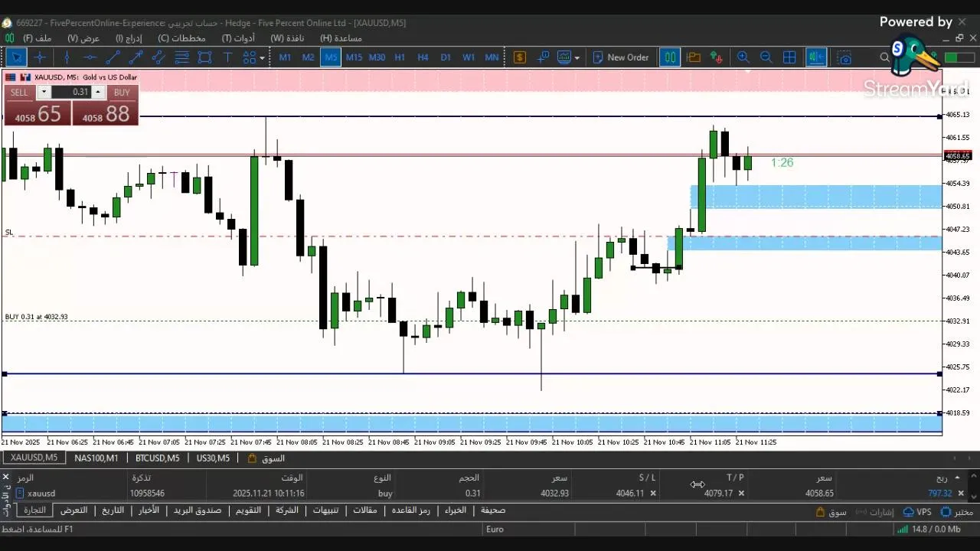Switch chart to W1 timeframe
980x551 pixels.
[469, 57]
